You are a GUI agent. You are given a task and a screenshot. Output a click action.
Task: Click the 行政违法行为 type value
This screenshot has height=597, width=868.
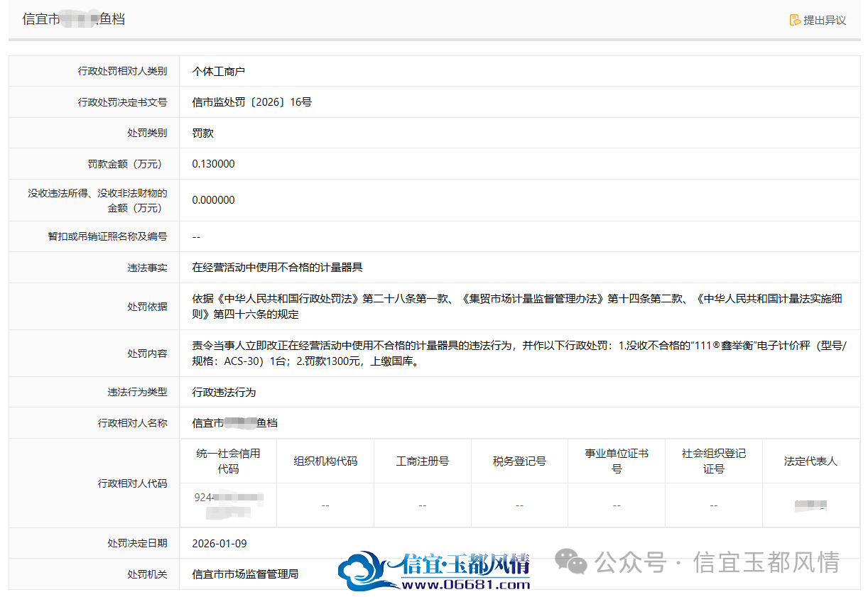click(x=224, y=392)
